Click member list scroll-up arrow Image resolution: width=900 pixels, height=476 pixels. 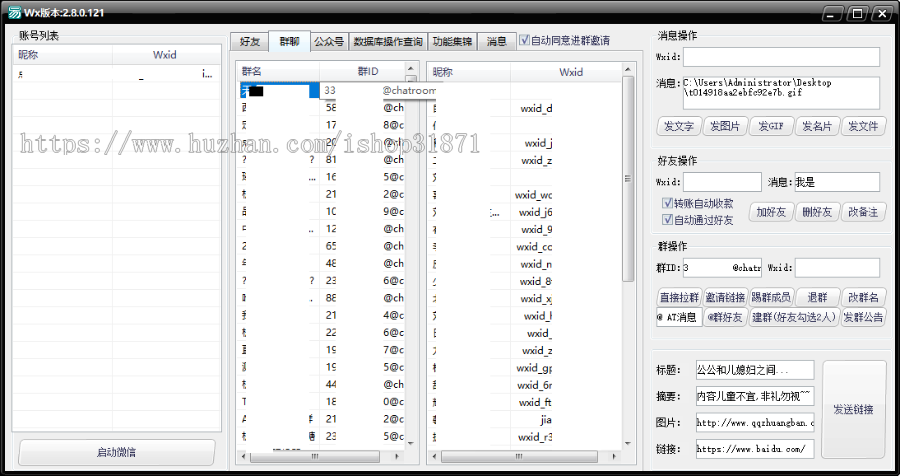point(628,69)
